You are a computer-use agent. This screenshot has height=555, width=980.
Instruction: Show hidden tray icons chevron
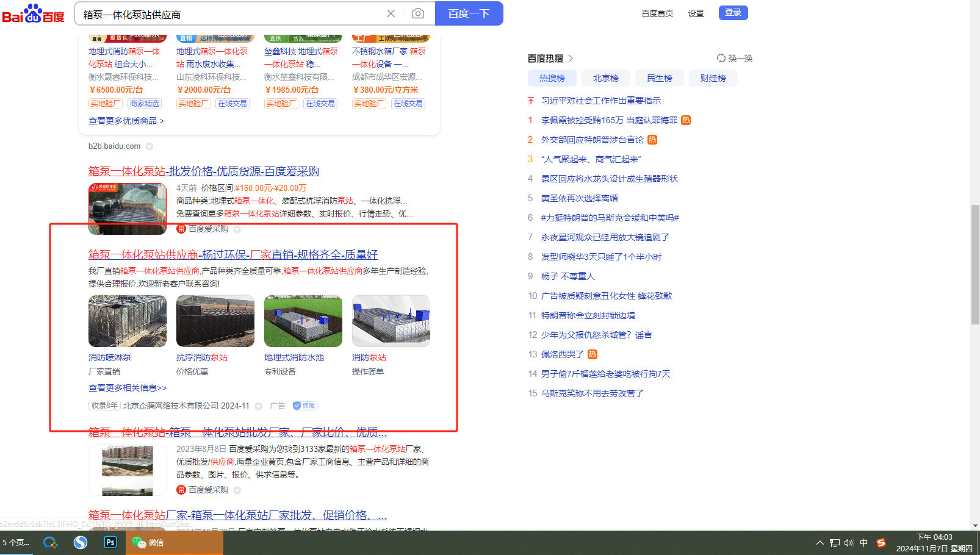pos(820,543)
